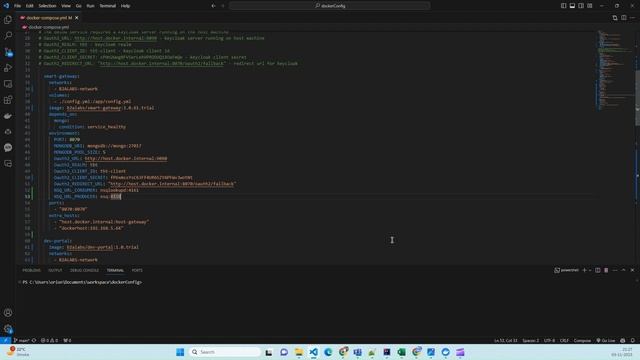The width and height of the screenshot is (640, 360).
Task: Maximize the panel with the chevron-up icon
Action: (x=623, y=270)
